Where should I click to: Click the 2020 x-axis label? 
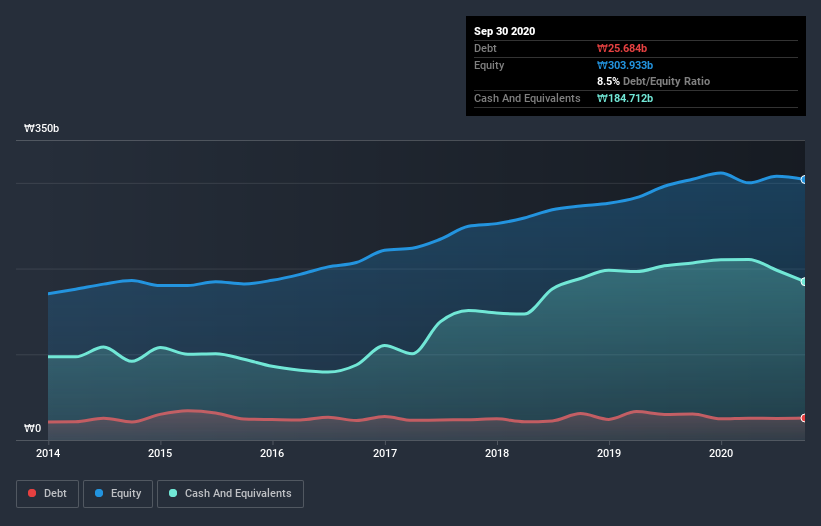point(721,453)
